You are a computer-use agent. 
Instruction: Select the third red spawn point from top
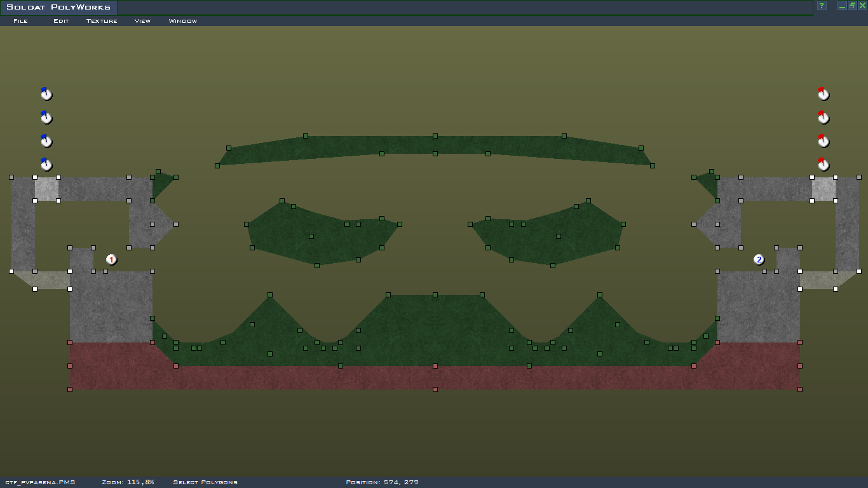pyautogui.click(x=823, y=141)
